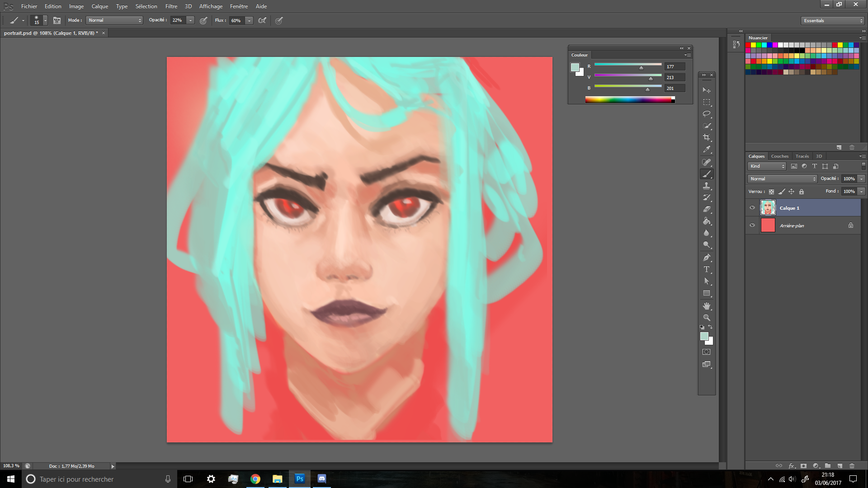Open the Filtre menu
Viewport: 868px width, 488px height.
[171, 6]
